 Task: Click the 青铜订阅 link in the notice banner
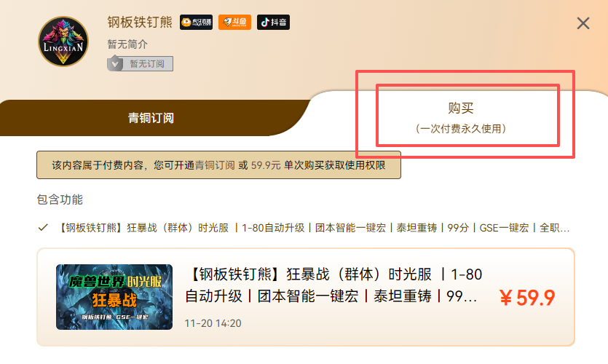coord(214,165)
